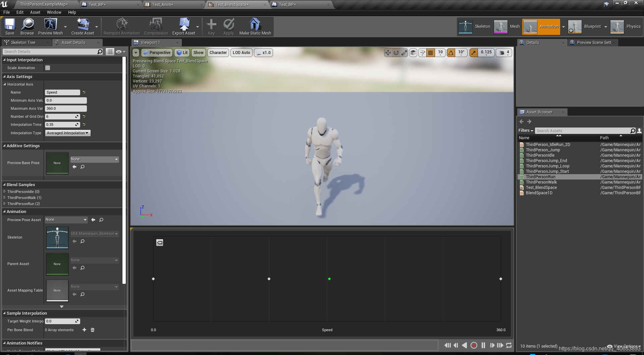Switch to Skeleton Tree tab
This screenshot has width=644, height=355.
coord(23,43)
